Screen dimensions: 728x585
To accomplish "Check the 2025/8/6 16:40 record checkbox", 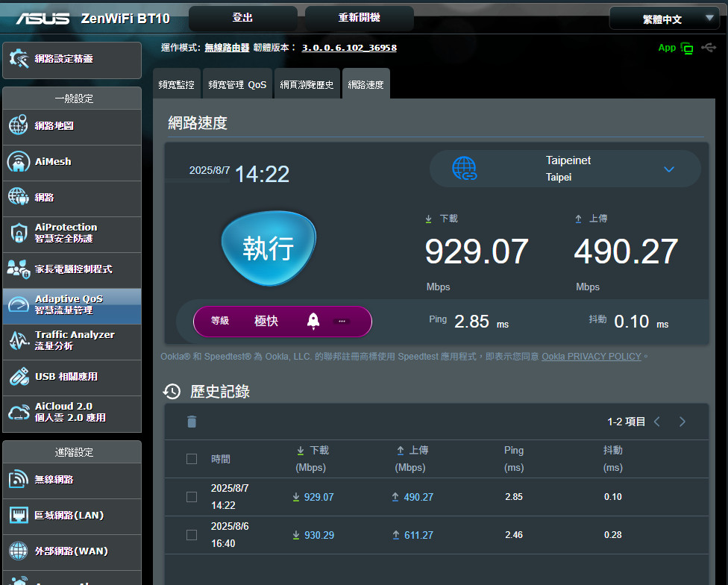I will coord(192,535).
